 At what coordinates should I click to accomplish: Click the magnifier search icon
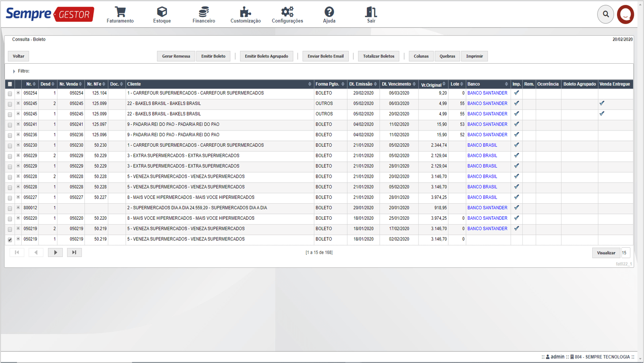pos(606,14)
